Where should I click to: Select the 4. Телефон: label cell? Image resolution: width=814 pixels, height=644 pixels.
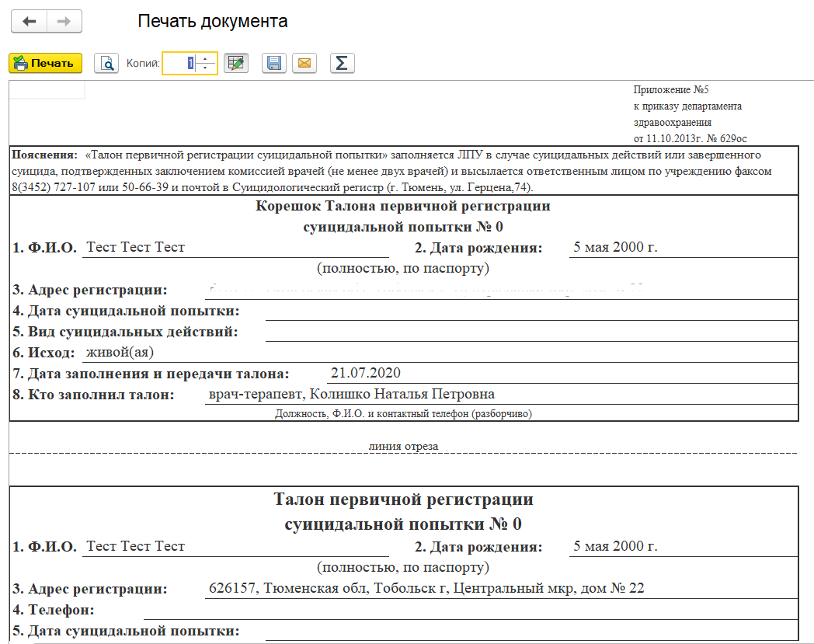click(54, 610)
